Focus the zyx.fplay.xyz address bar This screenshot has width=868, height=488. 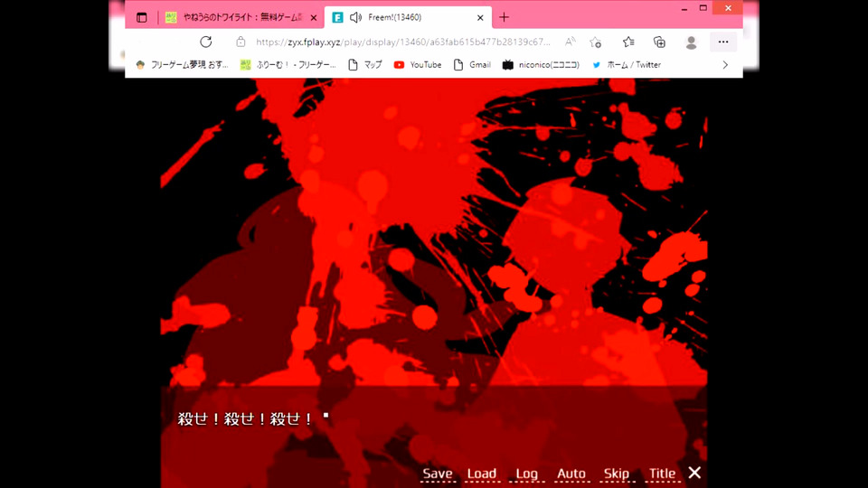coord(402,42)
